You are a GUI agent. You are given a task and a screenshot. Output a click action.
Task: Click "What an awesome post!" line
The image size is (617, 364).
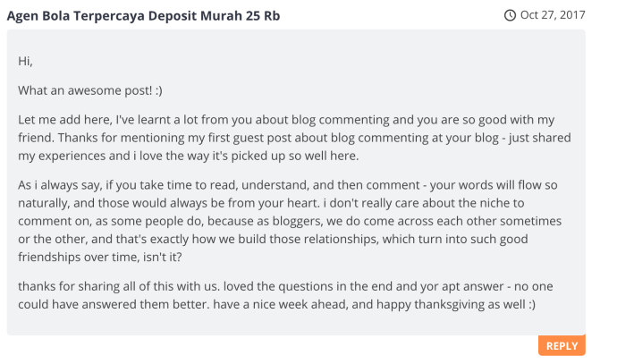[90, 90]
